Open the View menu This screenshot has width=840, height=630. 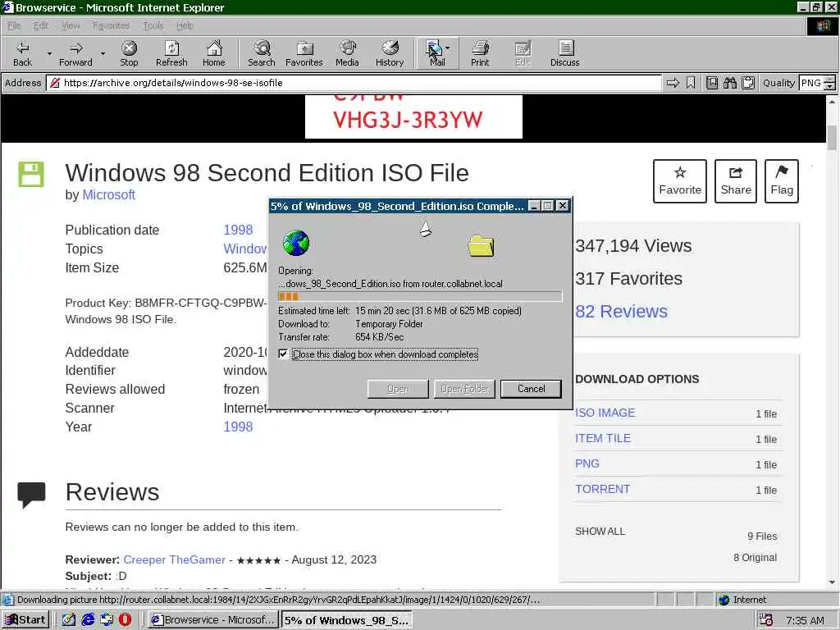click(71, 25)
